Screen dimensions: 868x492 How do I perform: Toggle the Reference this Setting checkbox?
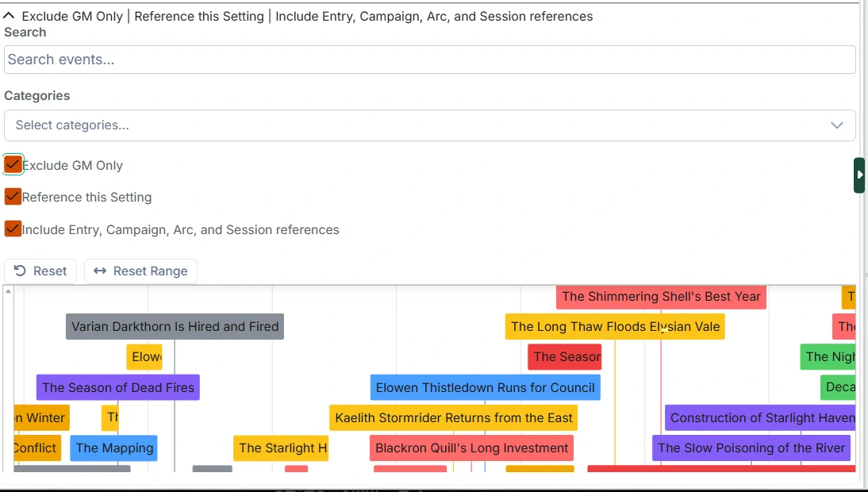coord(13,196)
